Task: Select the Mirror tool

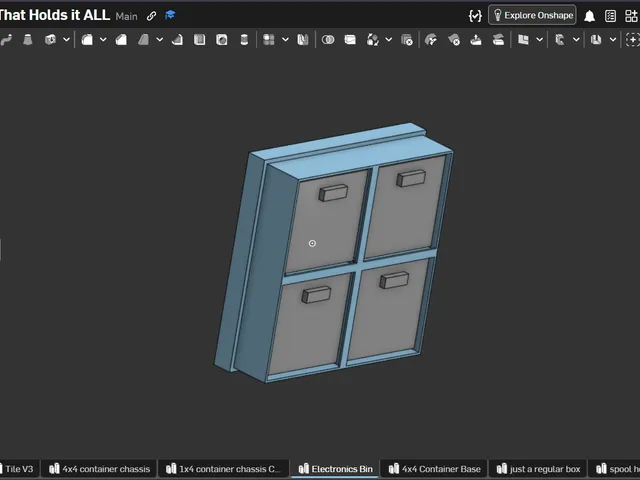Action: 303,40
